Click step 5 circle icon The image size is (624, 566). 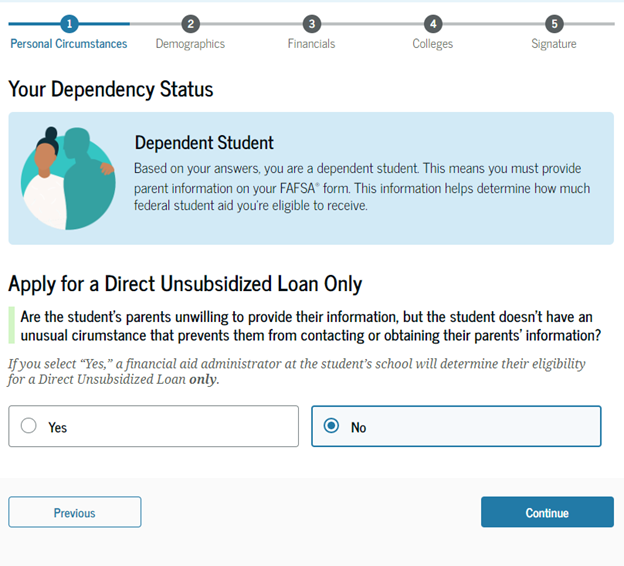[554, 23]
